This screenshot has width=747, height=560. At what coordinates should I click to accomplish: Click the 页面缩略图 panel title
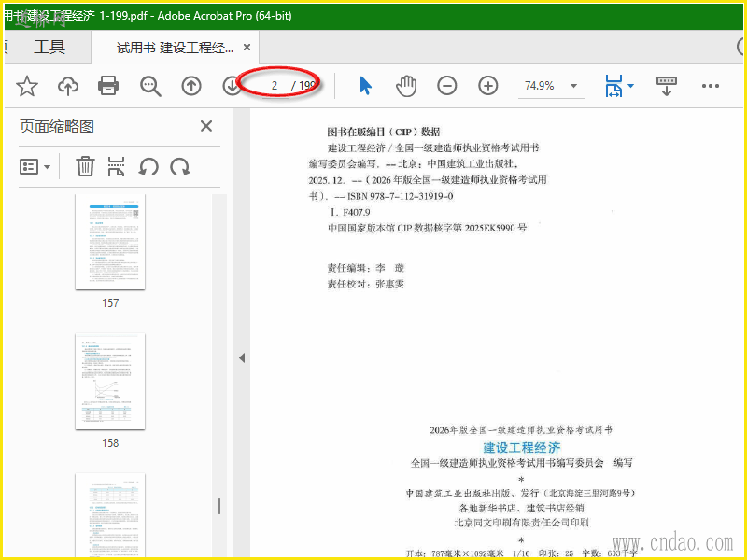(57, 127)
